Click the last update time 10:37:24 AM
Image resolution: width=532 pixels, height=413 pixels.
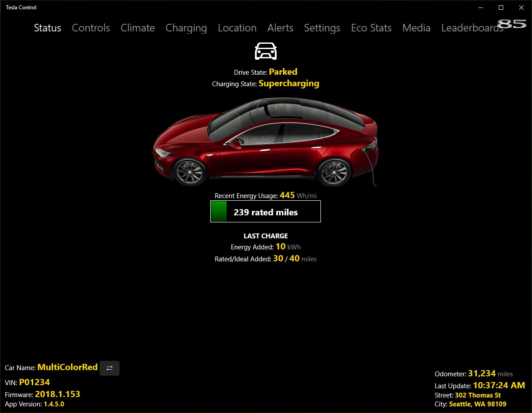pos(499,385)
